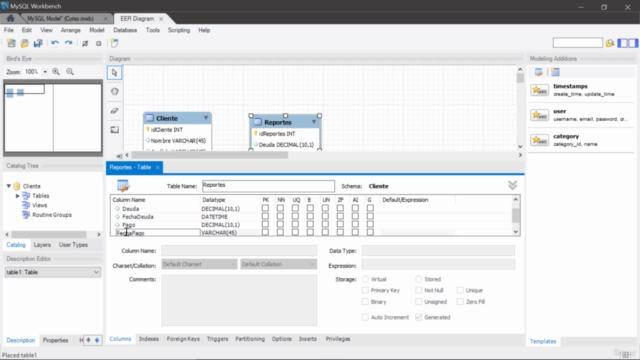Toggle grid display toolbar icon

85,43
